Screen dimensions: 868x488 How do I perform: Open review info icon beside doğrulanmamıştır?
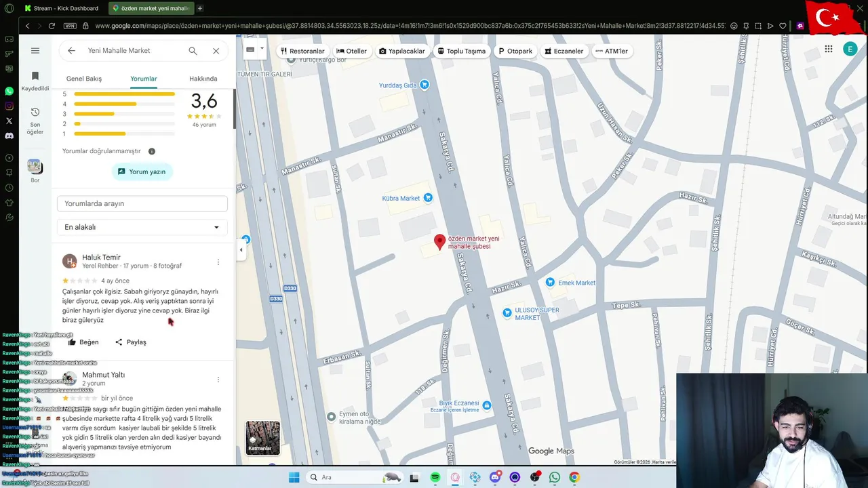[x=152, y=151]
